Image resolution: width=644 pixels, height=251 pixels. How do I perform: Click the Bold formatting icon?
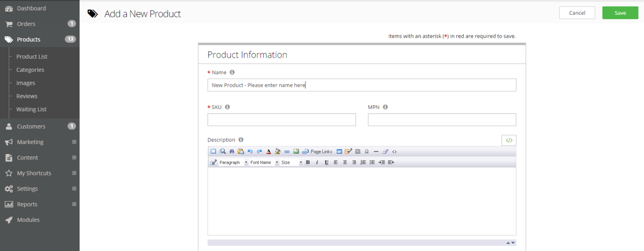tap(308, 163)
